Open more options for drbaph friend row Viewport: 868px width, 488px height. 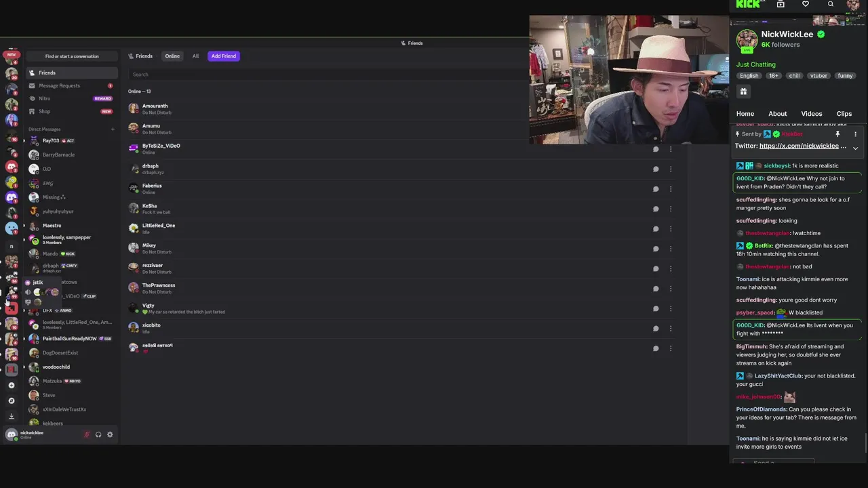[671, 169]
